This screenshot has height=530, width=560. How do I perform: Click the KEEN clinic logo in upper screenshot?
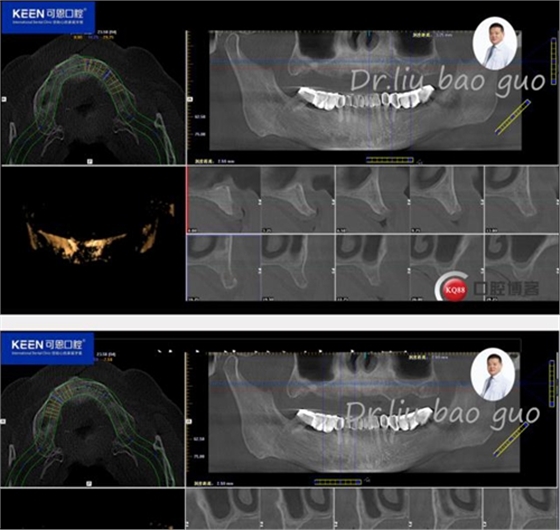(x=48, y=17)
